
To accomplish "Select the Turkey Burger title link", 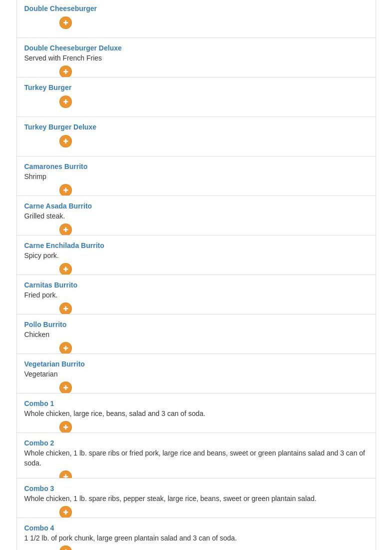I will (x=47, y=87).
